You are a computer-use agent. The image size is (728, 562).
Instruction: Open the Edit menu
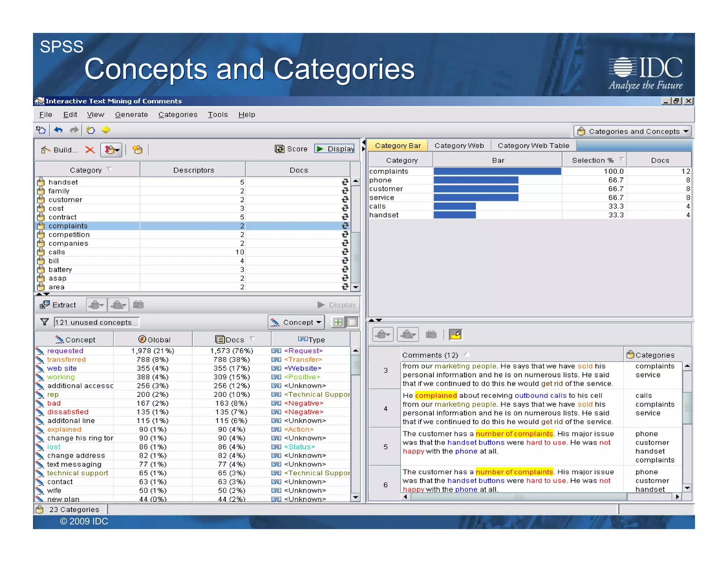coord(70,115)
